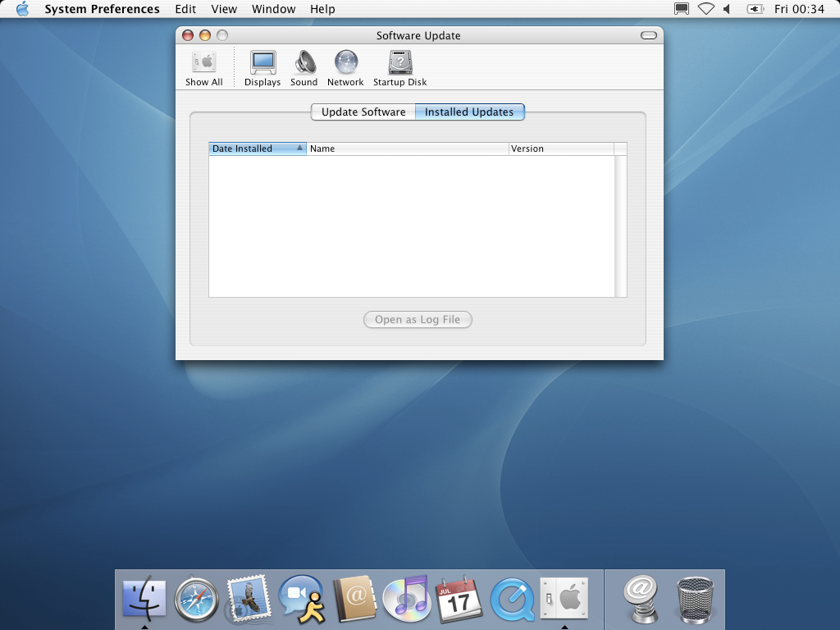Viewport: 840px width, 630px height.
Task: Open the Mac website spring icon in Dock
Action: [x=641, y=600]
